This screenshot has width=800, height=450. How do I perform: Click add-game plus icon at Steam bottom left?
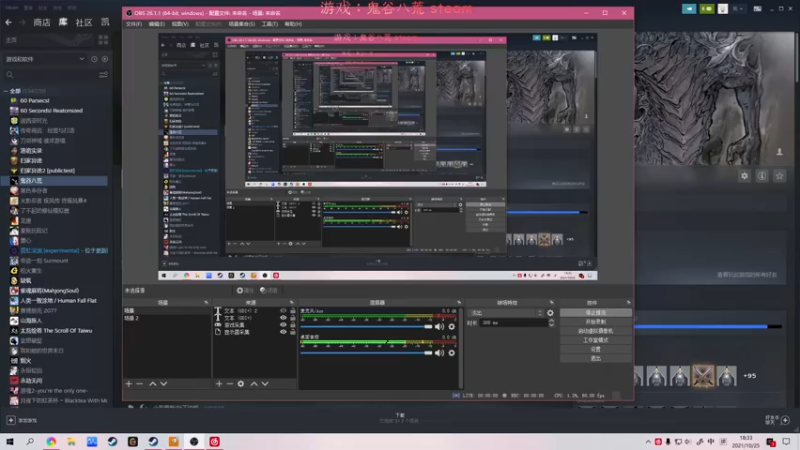tap(11, 420)
